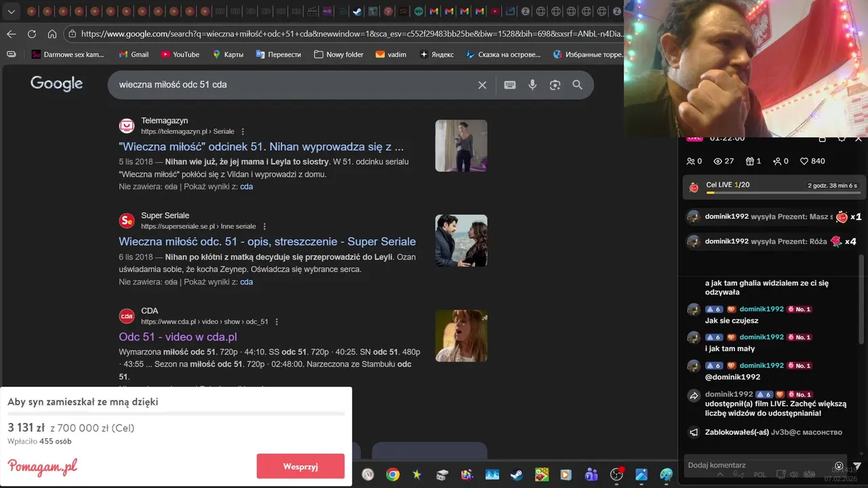
Task: Show results with cda under Telemagazyn
Action: [246, 186]
